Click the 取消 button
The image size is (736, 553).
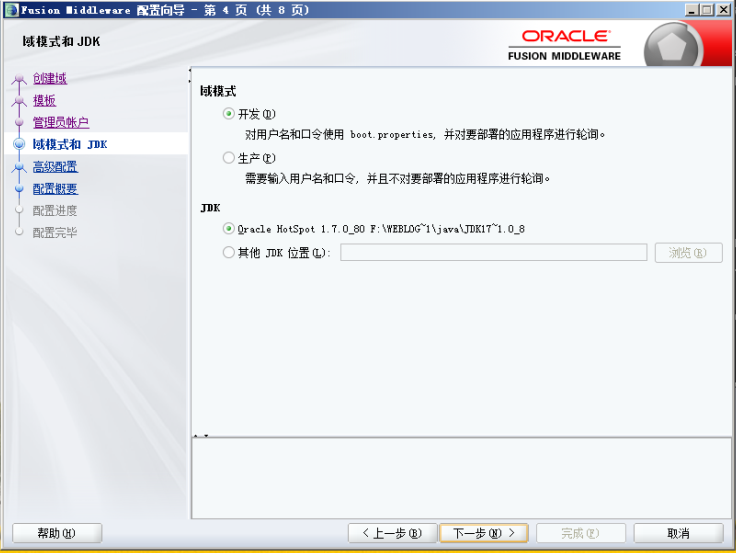coord(678,533)
